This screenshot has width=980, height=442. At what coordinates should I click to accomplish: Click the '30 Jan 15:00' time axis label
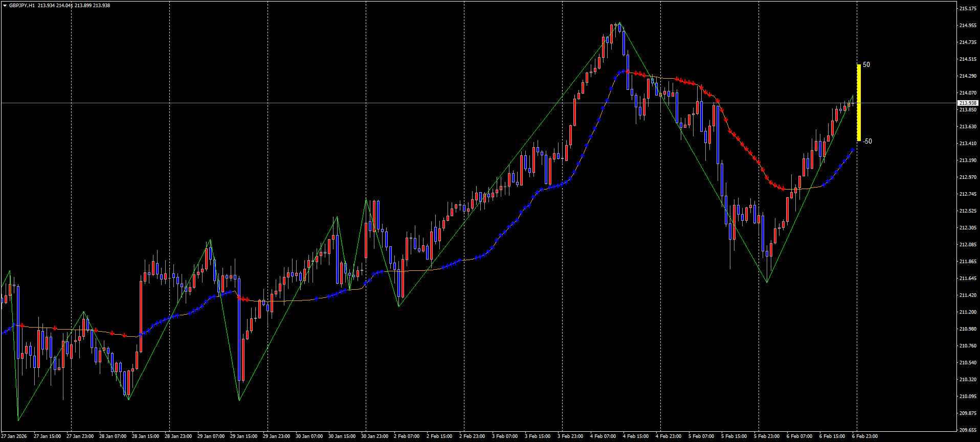(x=342, y=436)
